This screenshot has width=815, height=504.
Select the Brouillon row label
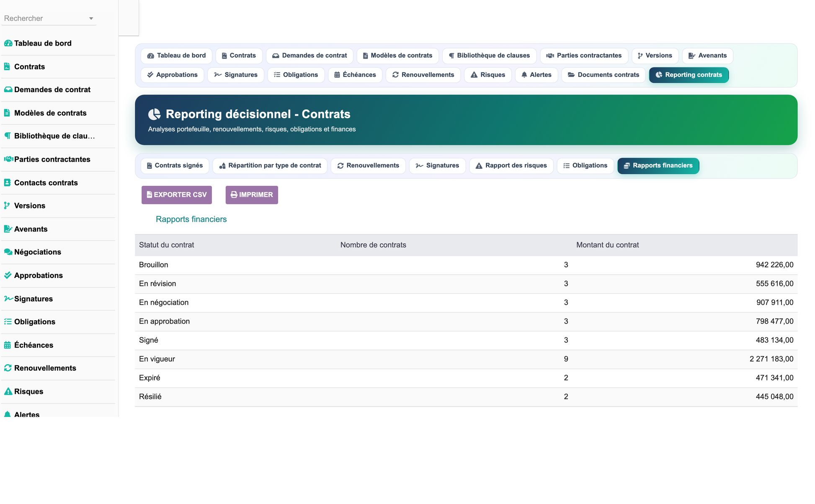(153, 265)
